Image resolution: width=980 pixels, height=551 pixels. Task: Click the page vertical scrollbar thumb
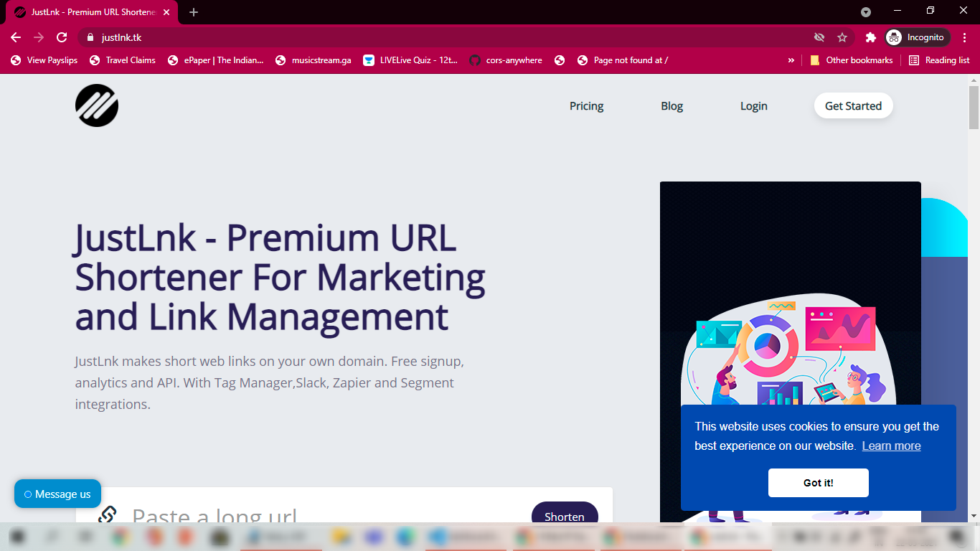coord(974,106)
